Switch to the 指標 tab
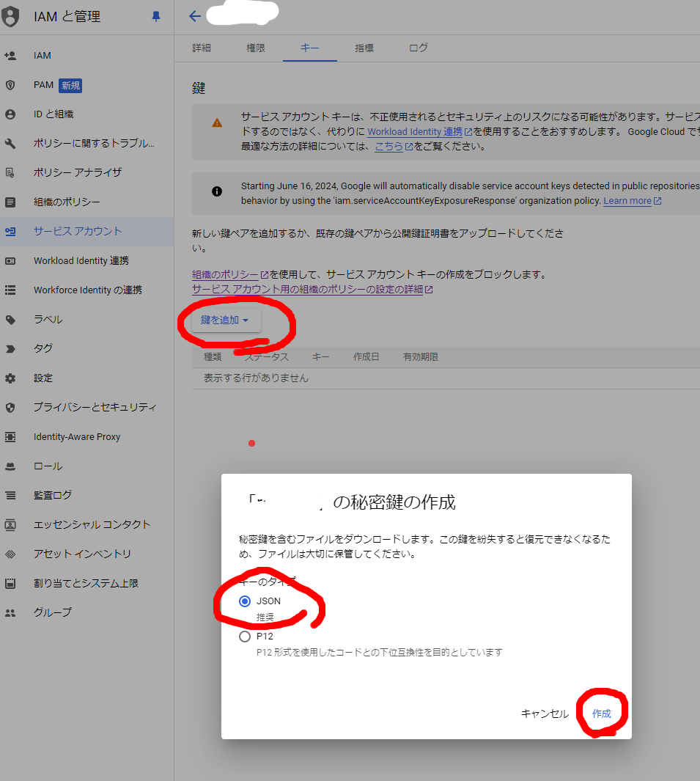Screen dimensions: 700x781 click(364, 45)
